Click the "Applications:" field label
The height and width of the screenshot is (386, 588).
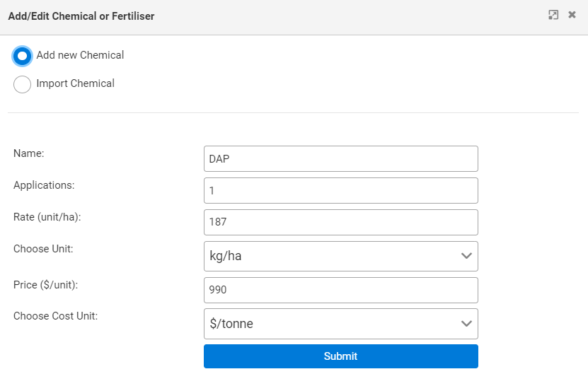tap(44, 185)
